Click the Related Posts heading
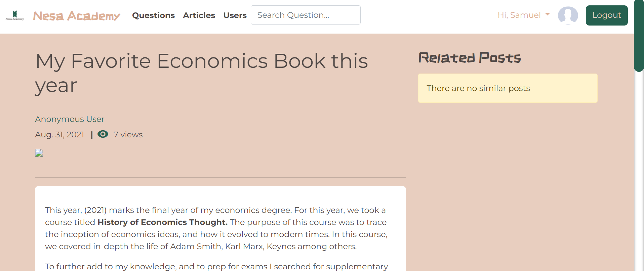This screenshot has width=644, height=271. 470,58
